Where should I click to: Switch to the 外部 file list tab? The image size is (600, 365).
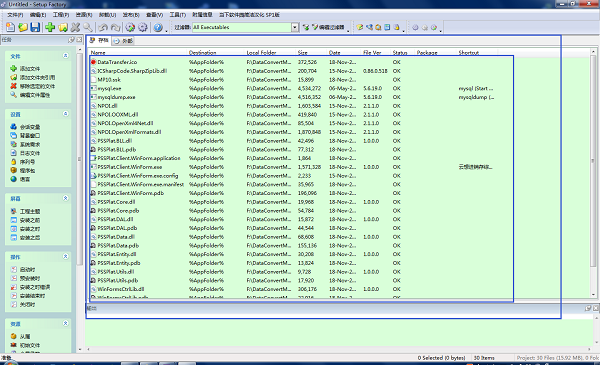[124, 41]
